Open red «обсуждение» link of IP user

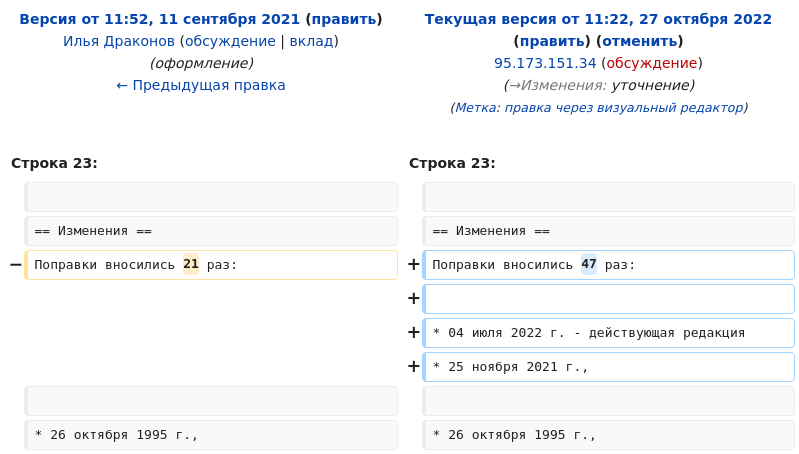tap(652, 63)
